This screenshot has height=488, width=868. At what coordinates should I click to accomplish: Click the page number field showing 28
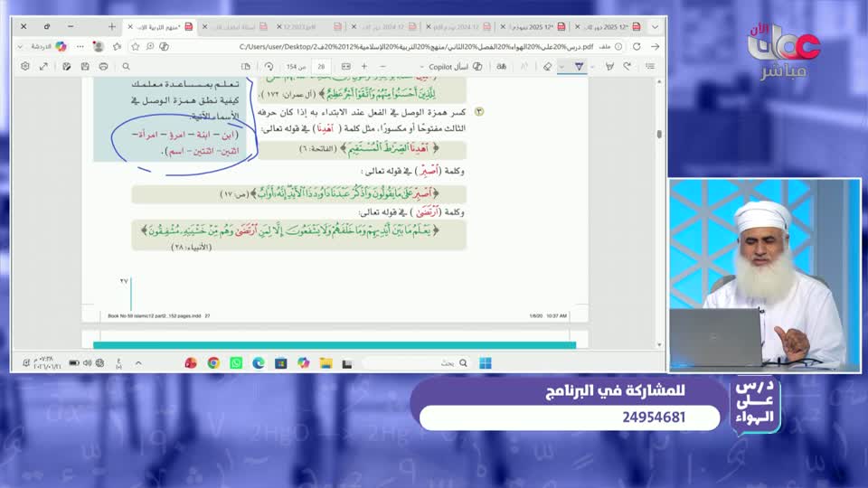[x=321, y=66]
